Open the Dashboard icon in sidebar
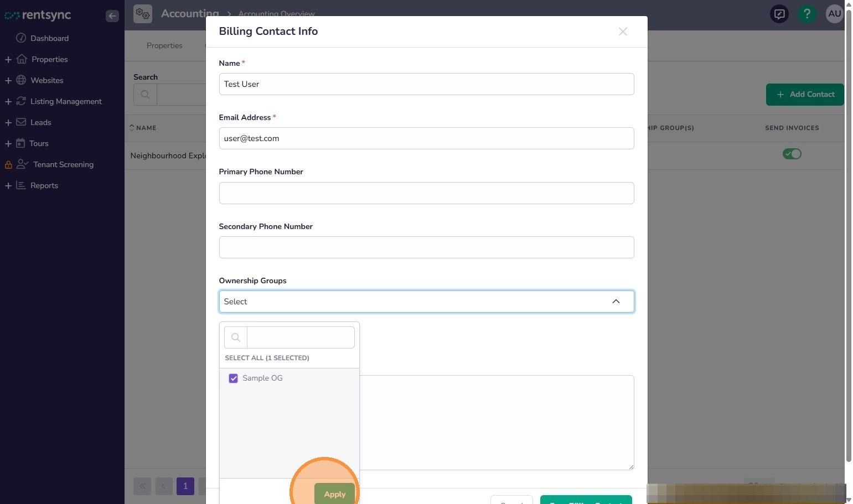 point(21,38)
